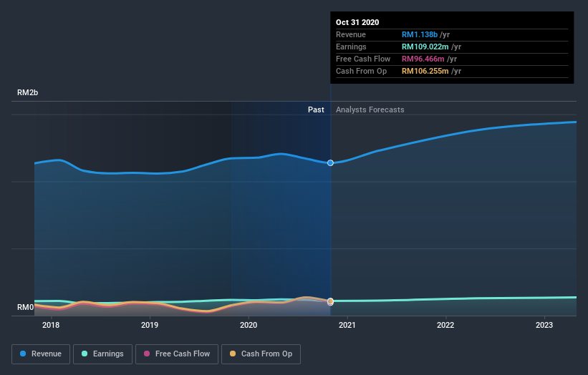
Task: Click the RM2b y-axis label
Action: 27,92
